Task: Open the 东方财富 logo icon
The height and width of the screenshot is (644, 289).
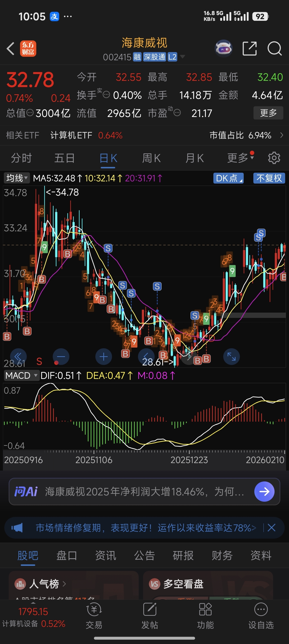Action: pos(28,48)
